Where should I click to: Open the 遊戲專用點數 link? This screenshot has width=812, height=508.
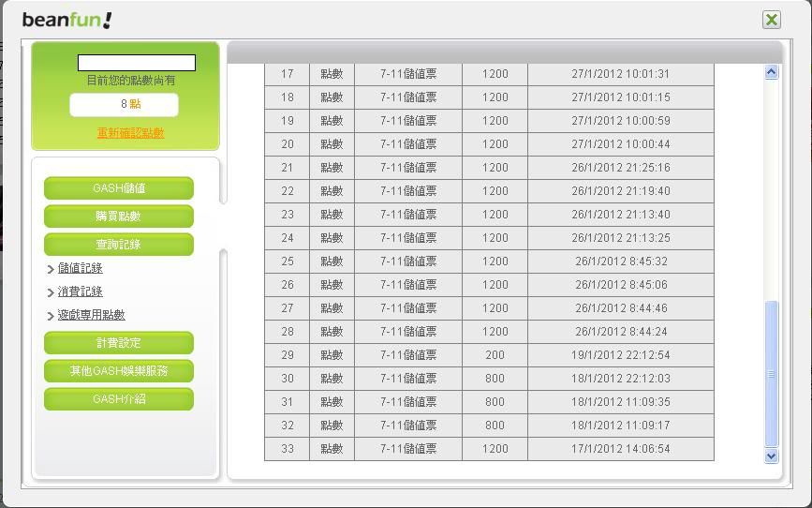pyautogui.click(x=92, y=315)
